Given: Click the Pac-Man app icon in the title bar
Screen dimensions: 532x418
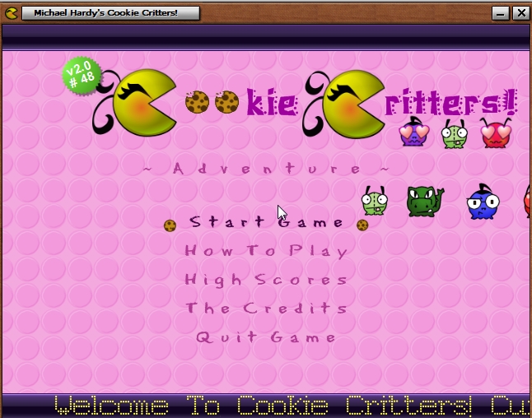Looking at the screenshot, I should (x=12, y=13).
